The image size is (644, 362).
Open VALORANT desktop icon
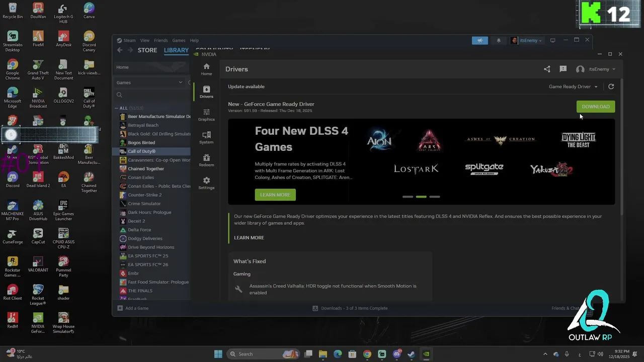pyautogui.click(x=38, y=264)
